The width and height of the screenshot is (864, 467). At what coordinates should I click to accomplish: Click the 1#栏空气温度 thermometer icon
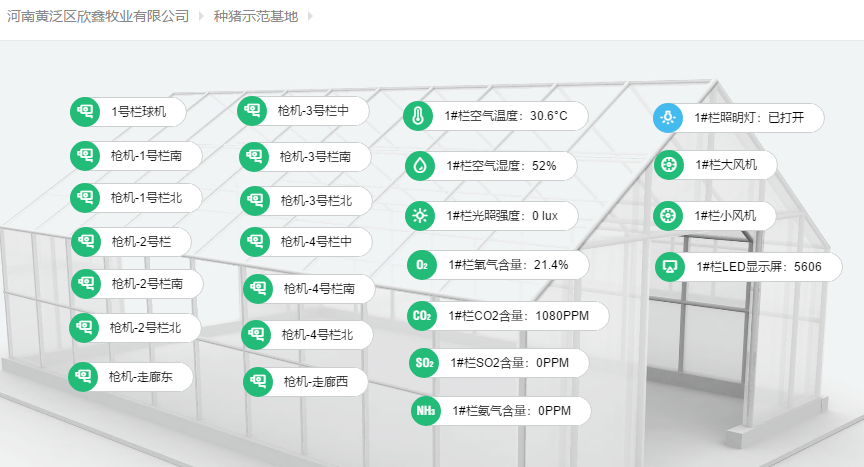(419, 116)
